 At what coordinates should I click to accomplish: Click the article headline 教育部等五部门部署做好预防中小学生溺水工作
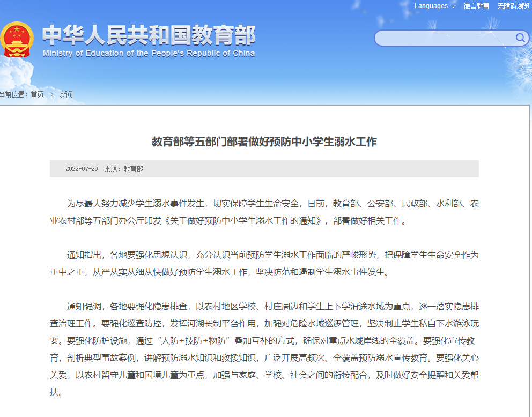264,142
